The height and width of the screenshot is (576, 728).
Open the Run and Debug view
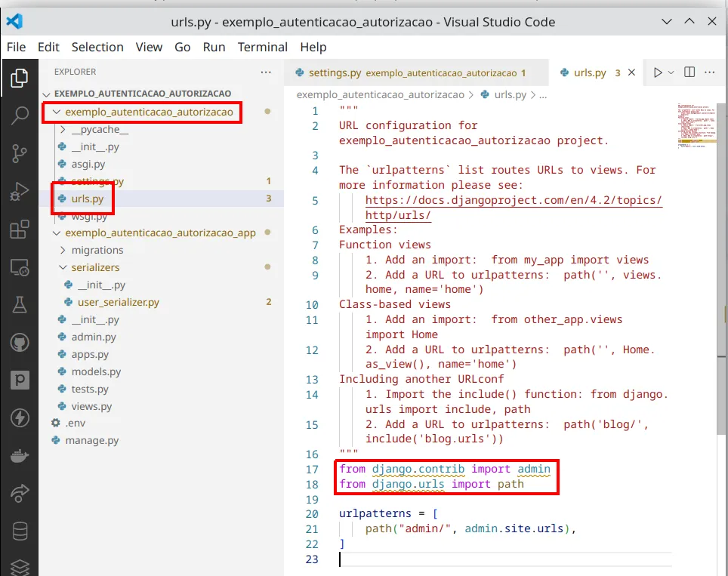coord(19,191)
